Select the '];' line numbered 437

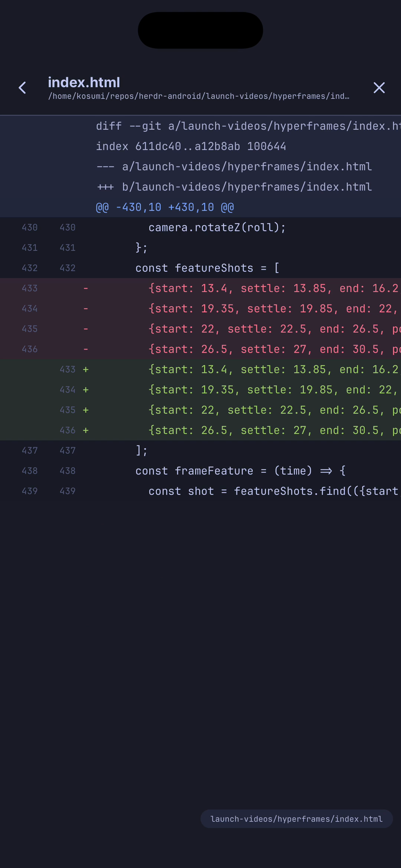click(x=200, y=450)
